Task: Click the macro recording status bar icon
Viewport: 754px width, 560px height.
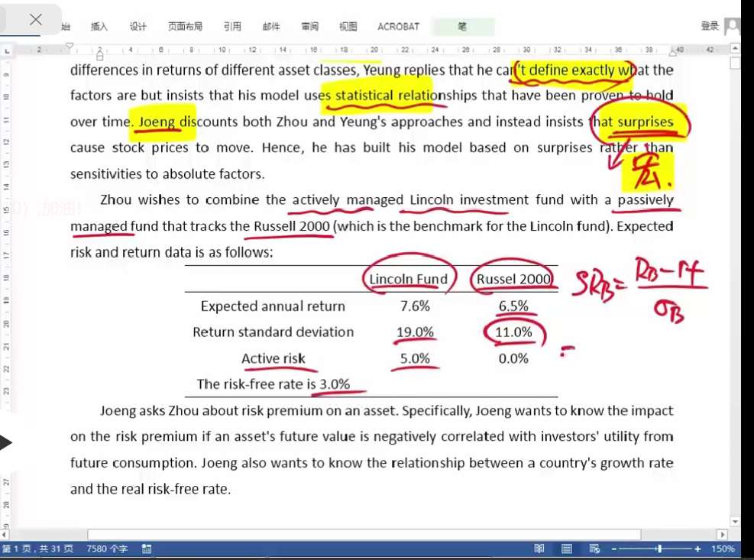Action: pos(146,549)
